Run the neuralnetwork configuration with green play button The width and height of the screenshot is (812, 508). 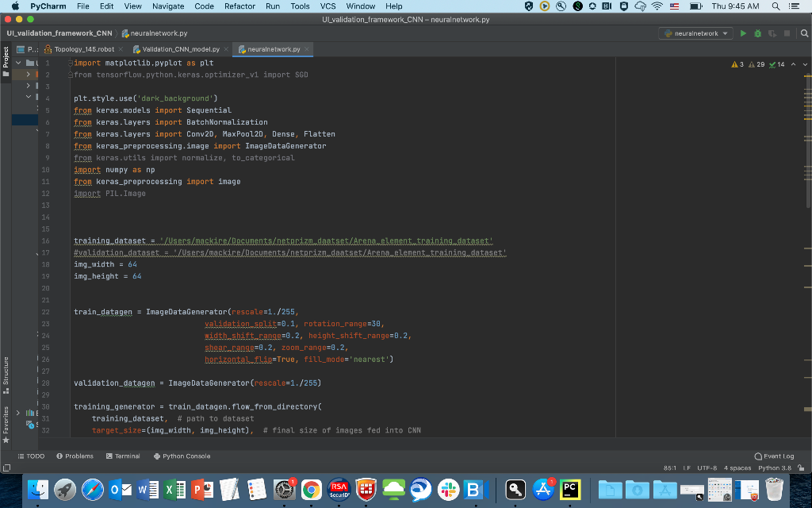pyautogui.click(x=743, y=33)
